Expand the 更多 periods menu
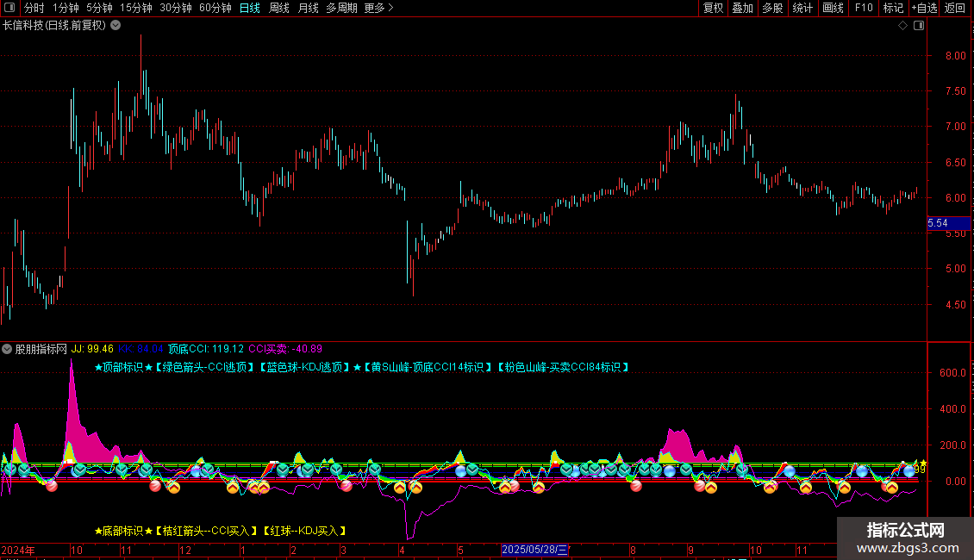974x560 pixels. click(378, 8)
